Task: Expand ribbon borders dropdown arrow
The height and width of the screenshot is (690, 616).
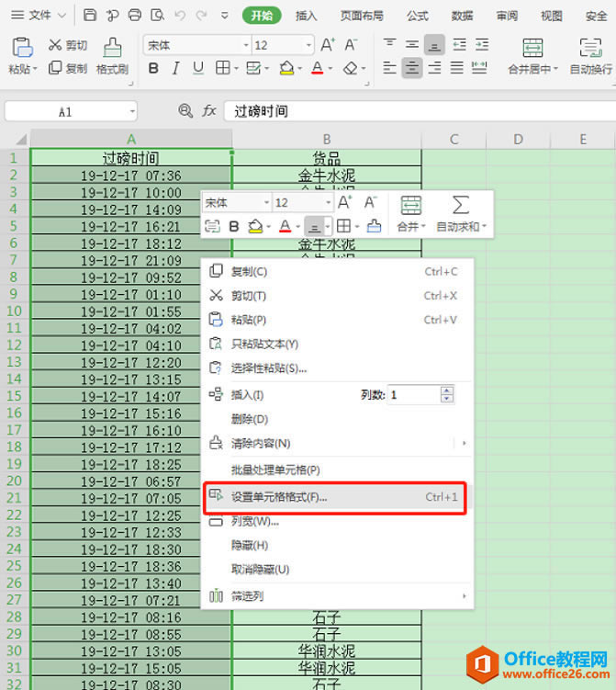Action: (236, 69)
